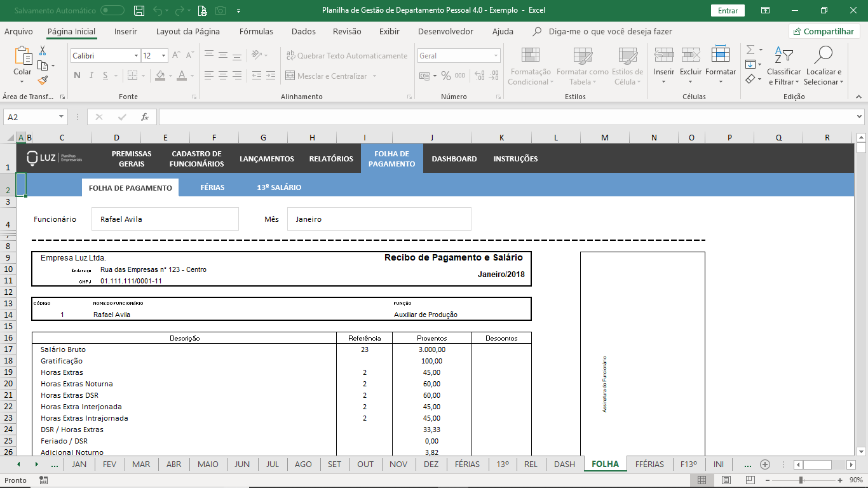Viewport: 868px width, 488px height.
Task: Select the Funcionário field showing Rafael Avila
Action: click(x=165, y=219)
